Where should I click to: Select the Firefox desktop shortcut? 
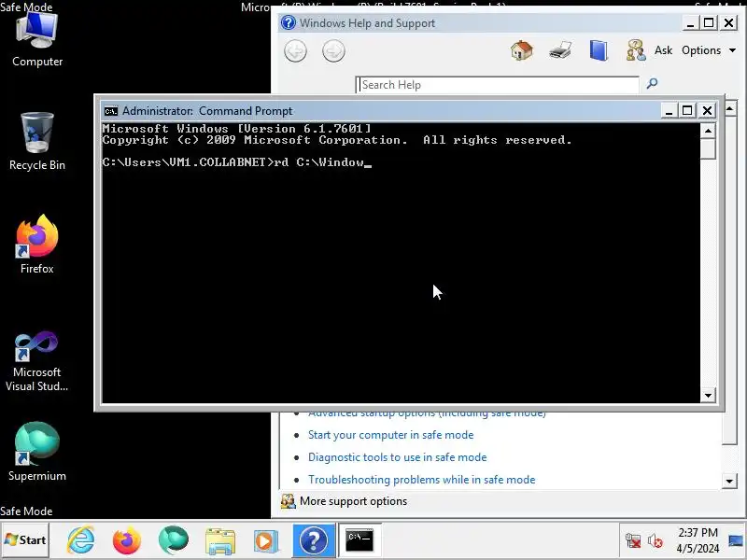[37, 245]
